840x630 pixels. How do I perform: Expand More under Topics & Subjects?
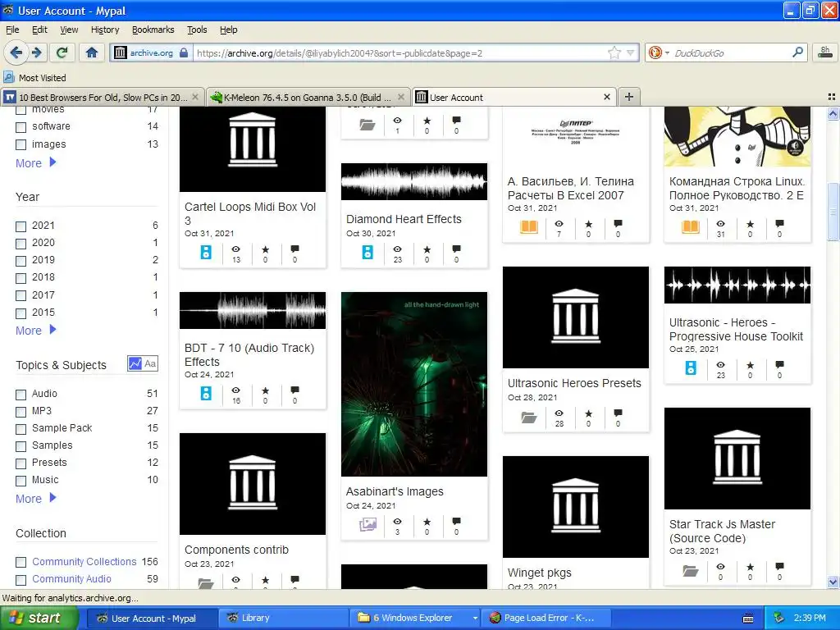pyautogui.click(x=36, y=498)
